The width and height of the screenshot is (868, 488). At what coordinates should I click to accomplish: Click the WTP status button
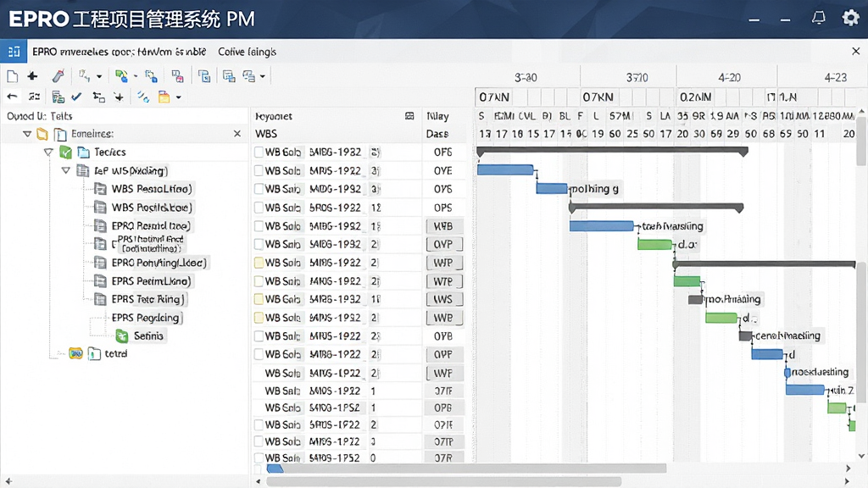(x=444, y=281)
